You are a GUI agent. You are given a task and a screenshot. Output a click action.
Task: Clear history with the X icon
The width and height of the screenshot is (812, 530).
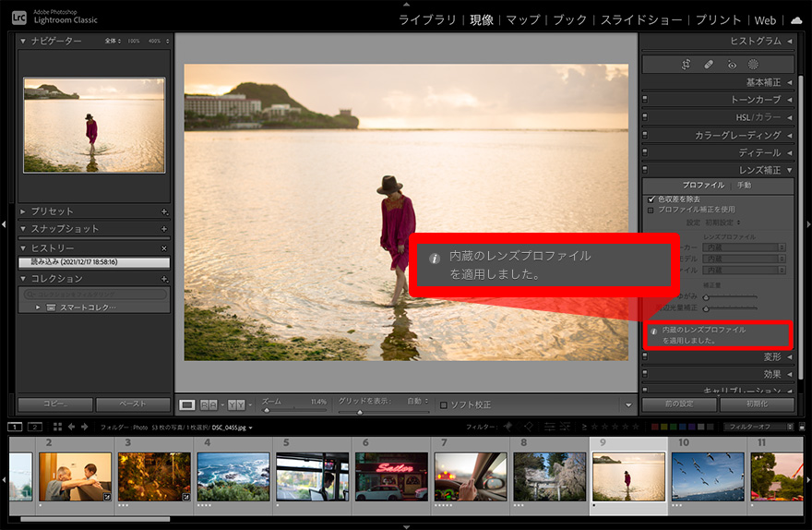pyautogui.click(x=164, y=248)
